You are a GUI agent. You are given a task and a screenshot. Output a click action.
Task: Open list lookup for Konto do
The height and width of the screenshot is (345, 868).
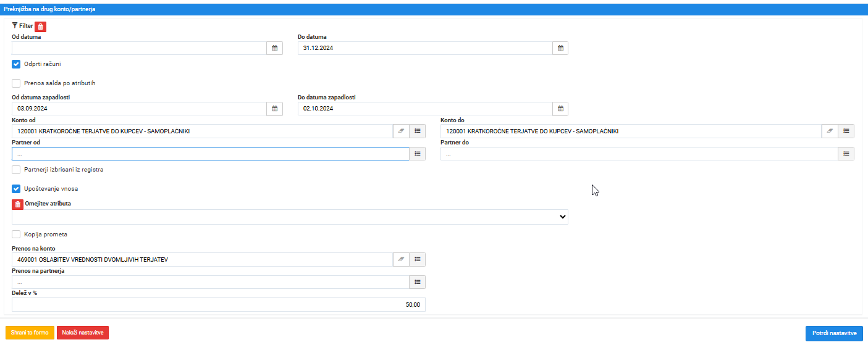(846, 131)
